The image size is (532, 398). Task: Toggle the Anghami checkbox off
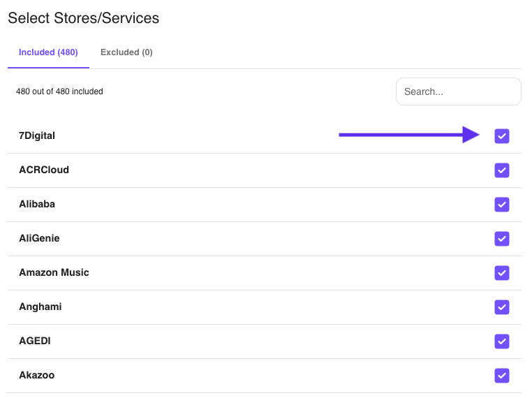(501, 307)
